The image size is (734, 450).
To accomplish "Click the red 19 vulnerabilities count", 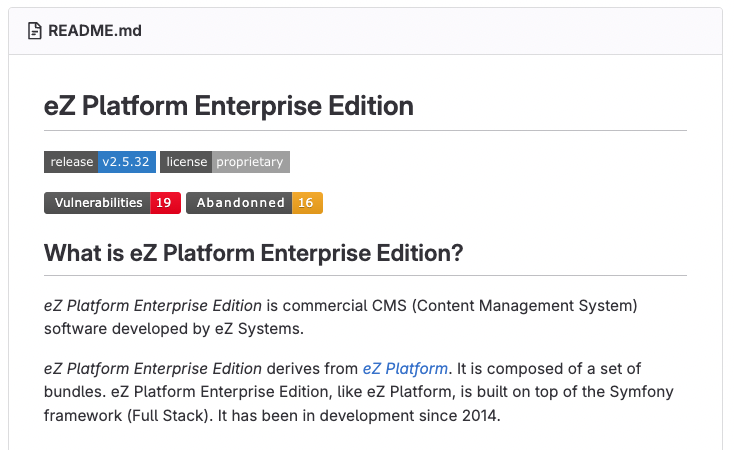I will pyautogui.click(x=165, y=203).
